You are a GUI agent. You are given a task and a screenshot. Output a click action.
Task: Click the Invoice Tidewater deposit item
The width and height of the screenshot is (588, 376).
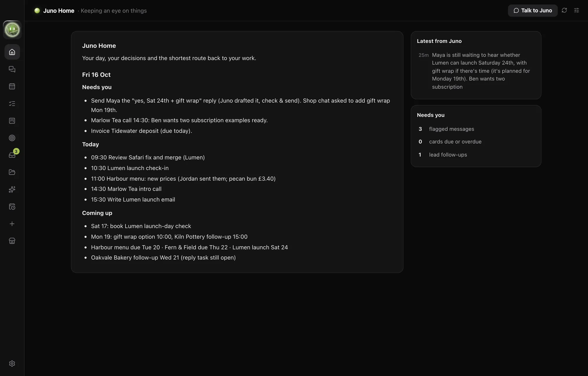pyautogui.click(x=141, y=131)
